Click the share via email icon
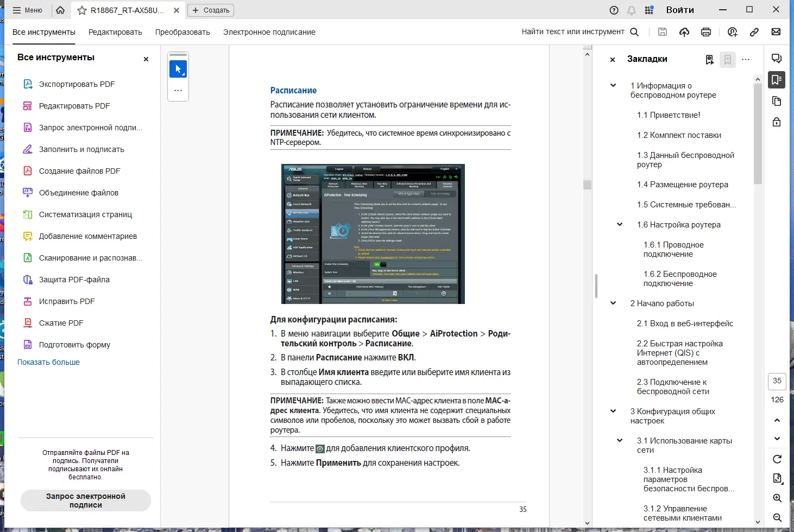 pyautogui.click(x=776, y=32)
